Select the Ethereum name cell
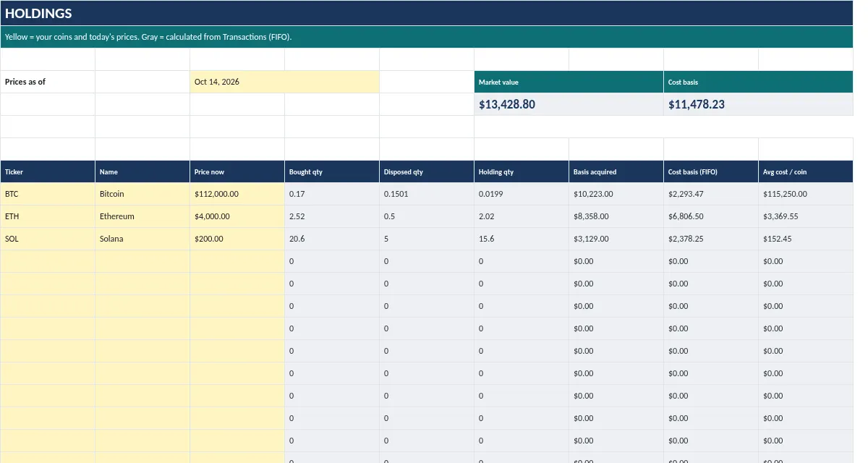Viewport: 868px width, 463px height. [142, 216]
